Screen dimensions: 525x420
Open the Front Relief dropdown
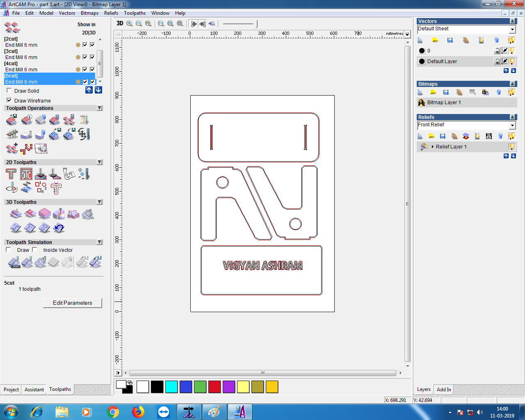pyautogui.click(x=512, y=125)
